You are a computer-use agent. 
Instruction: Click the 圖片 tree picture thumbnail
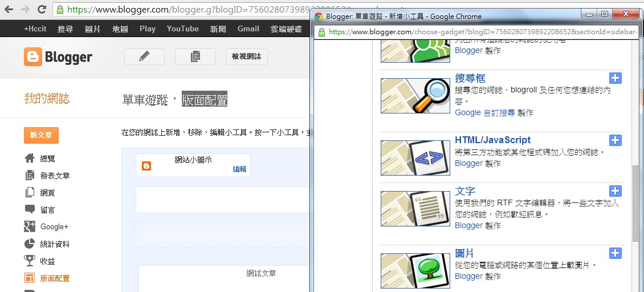[415, 271]
